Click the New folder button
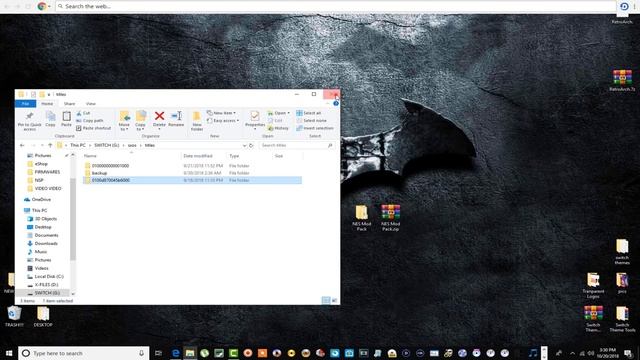Screen dimensions: 640x360 point(197,121)
